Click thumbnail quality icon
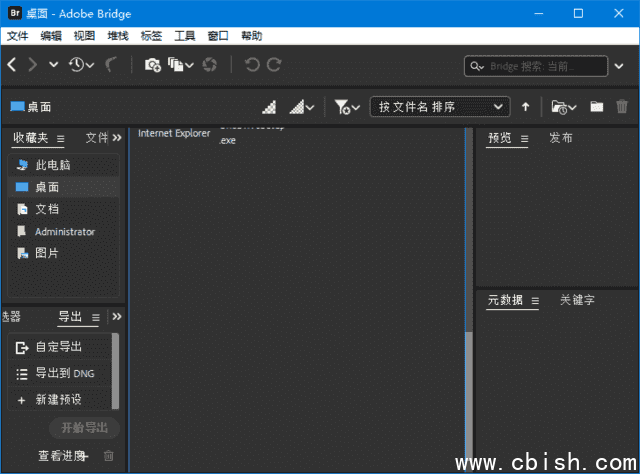Image resolution: width=640 pixels, height=474 pixels. click(269, 107)
